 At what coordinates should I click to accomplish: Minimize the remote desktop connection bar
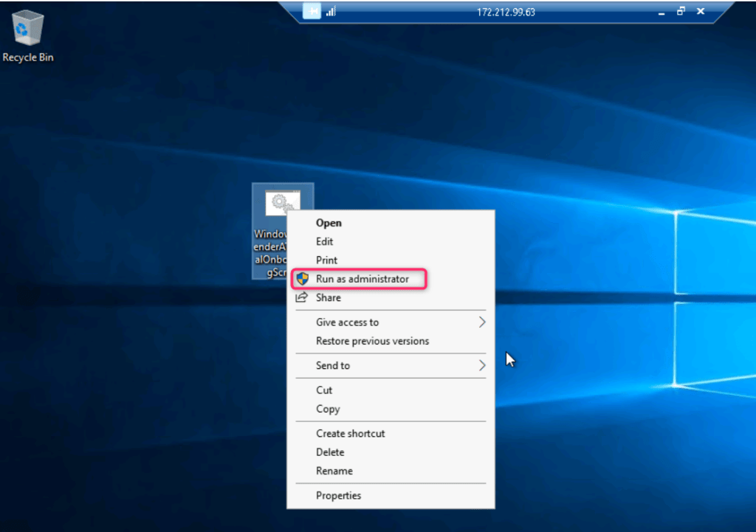tap(661, 12)
